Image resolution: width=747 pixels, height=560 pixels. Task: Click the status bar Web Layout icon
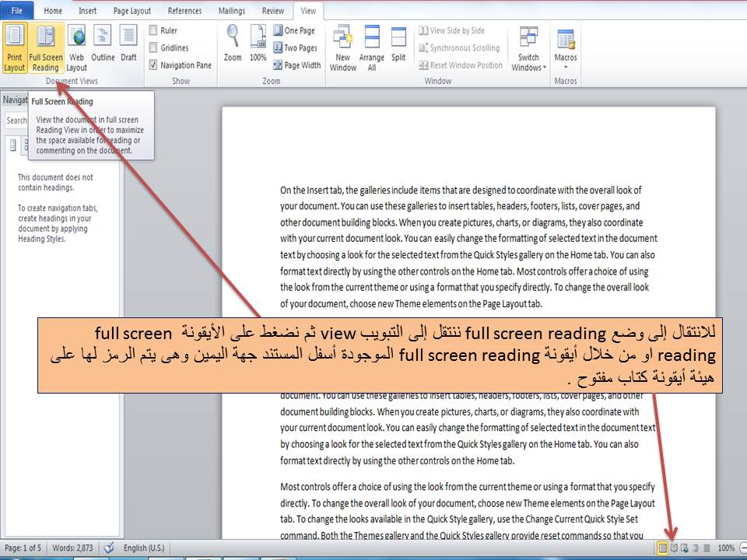685,548
